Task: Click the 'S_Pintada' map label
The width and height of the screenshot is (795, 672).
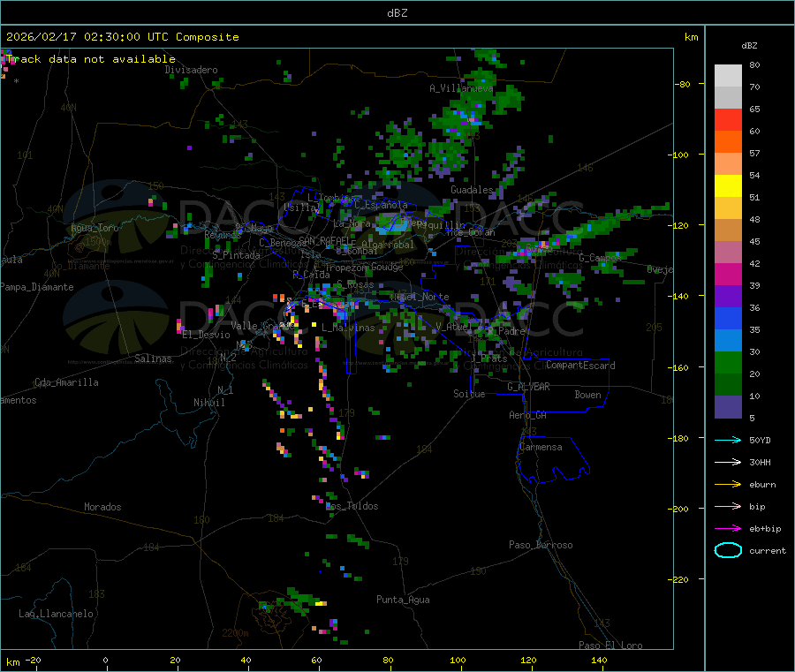Action: click(236, 255)
